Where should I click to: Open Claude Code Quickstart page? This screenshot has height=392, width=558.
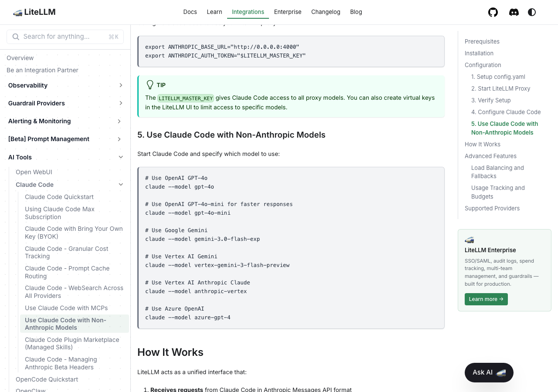[59, 197]
